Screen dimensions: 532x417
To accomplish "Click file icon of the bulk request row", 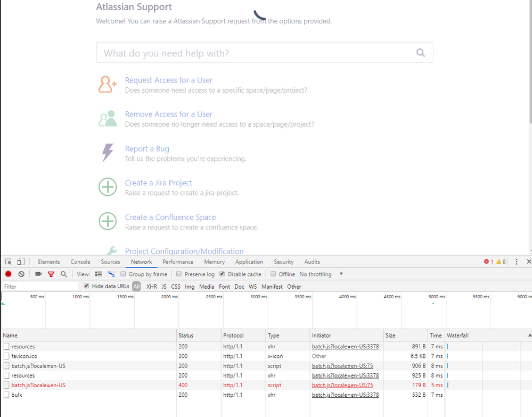I will (6, 395).
